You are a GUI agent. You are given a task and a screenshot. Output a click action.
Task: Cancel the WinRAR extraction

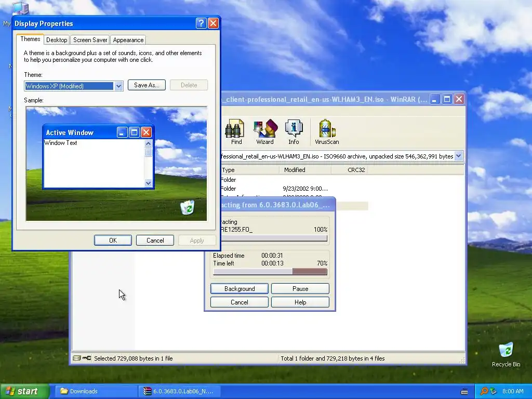[240, 302]
